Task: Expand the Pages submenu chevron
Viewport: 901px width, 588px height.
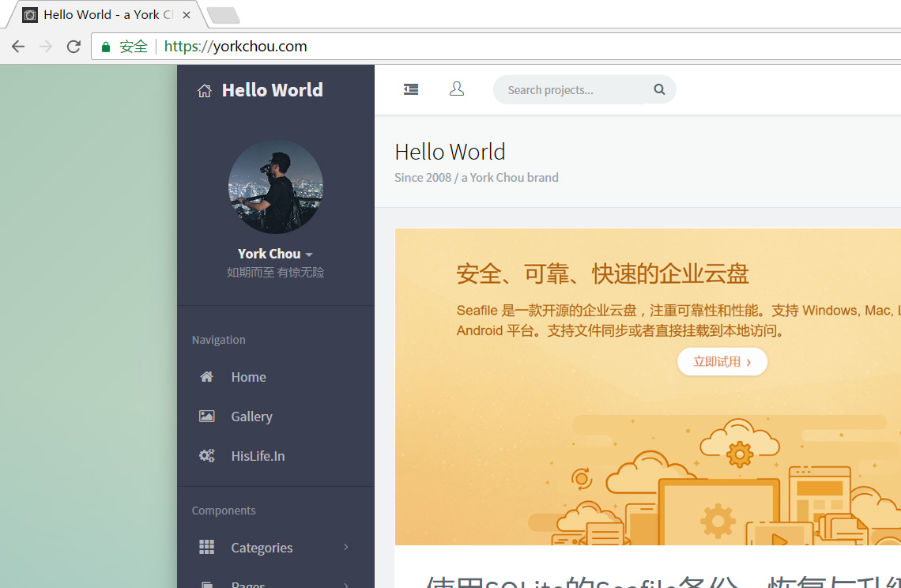Action: point(346,584)
